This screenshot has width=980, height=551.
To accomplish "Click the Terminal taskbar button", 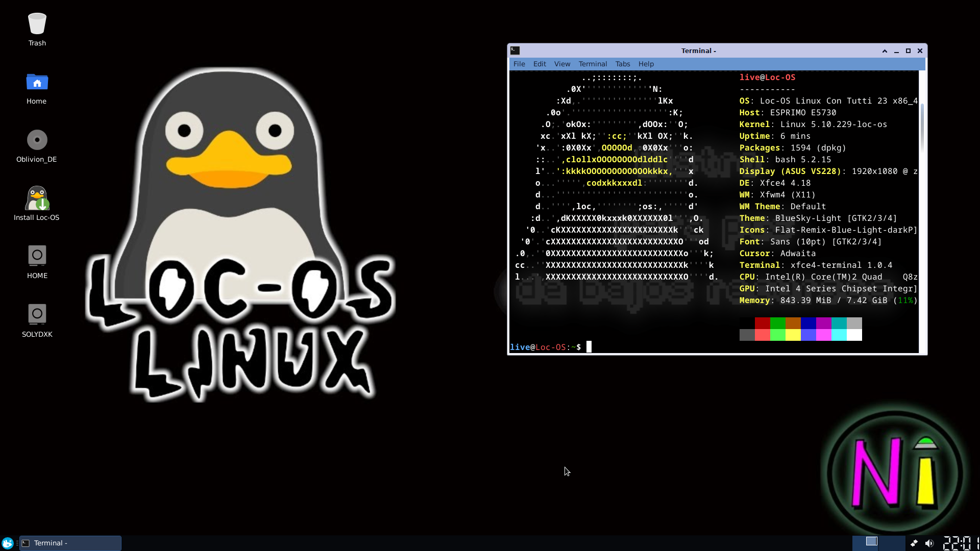I will pyautogui.click(x=70, y=543).
